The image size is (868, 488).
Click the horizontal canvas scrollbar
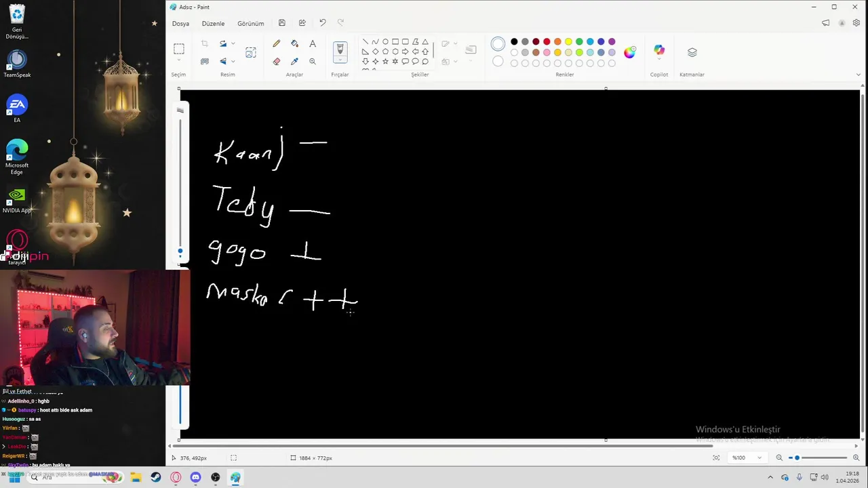click(444, 446)
